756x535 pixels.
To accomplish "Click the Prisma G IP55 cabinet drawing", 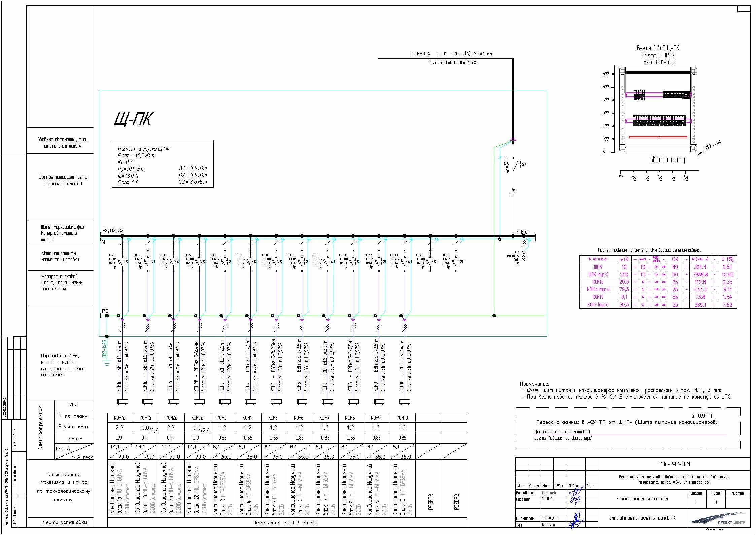I will (658, 110).
